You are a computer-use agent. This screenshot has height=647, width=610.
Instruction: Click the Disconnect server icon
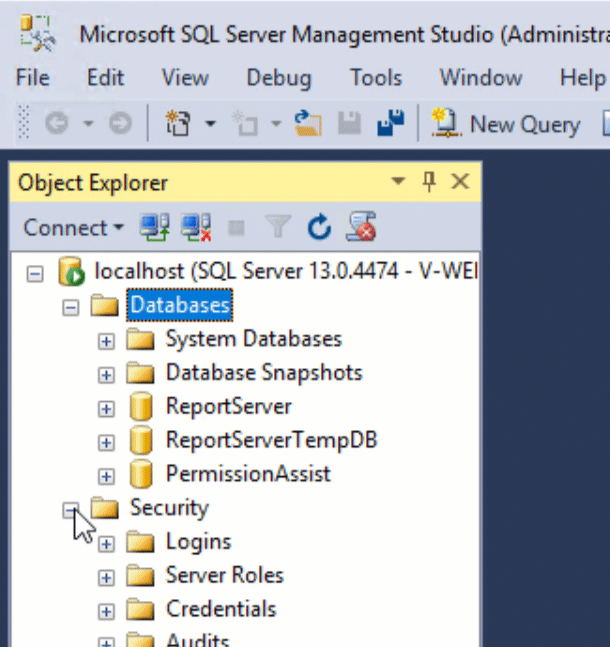pyautogui.click(x=196, y=227)
